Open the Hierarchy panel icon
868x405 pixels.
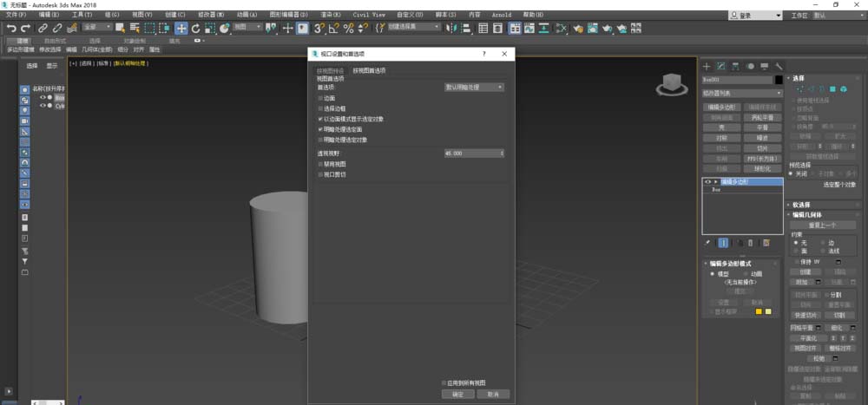click(736, 66)
